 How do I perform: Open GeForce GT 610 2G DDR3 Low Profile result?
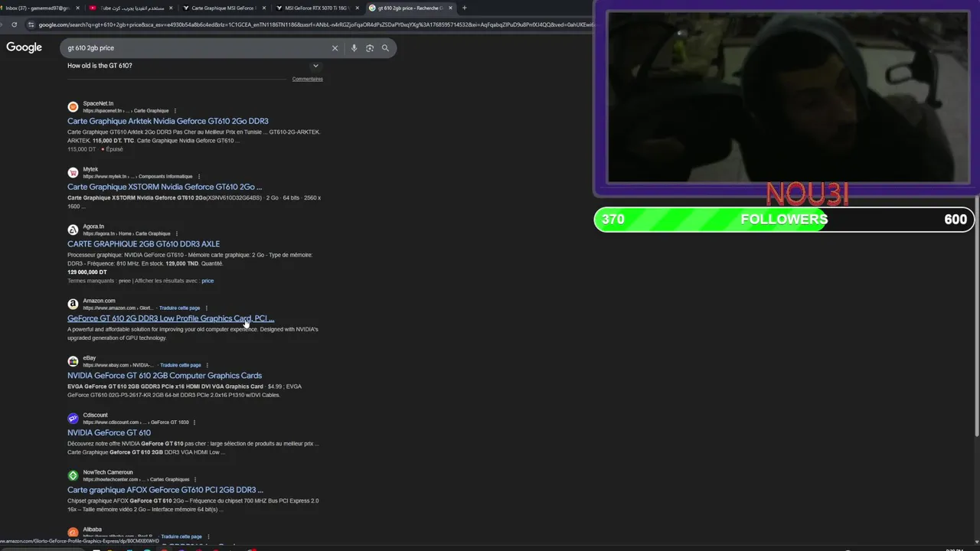pyautogui.click(x=171, y=318)
